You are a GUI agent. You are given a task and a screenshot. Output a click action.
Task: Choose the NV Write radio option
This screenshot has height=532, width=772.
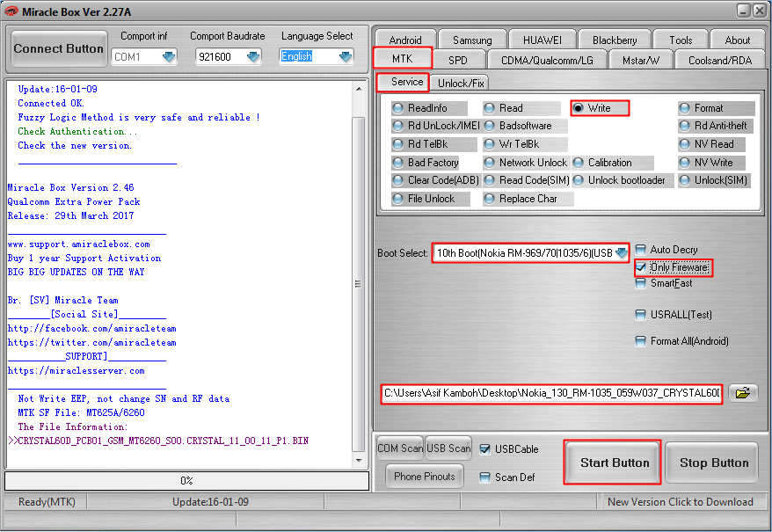pos(711,162)
